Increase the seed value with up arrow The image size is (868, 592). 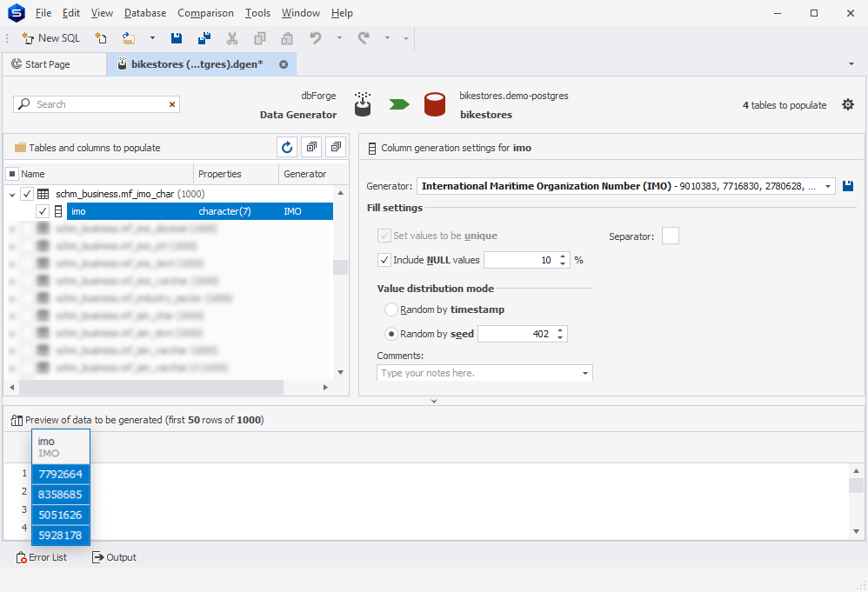point(560,330)
